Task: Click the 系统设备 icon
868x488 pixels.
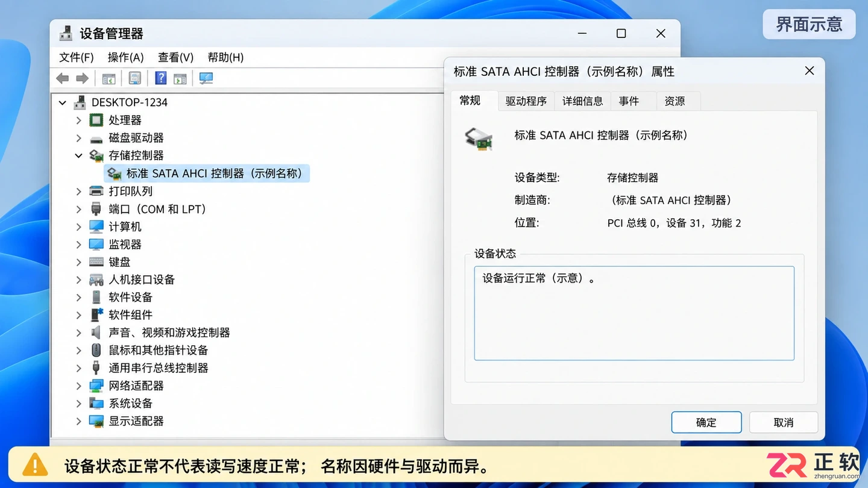Action: point(96,403)
